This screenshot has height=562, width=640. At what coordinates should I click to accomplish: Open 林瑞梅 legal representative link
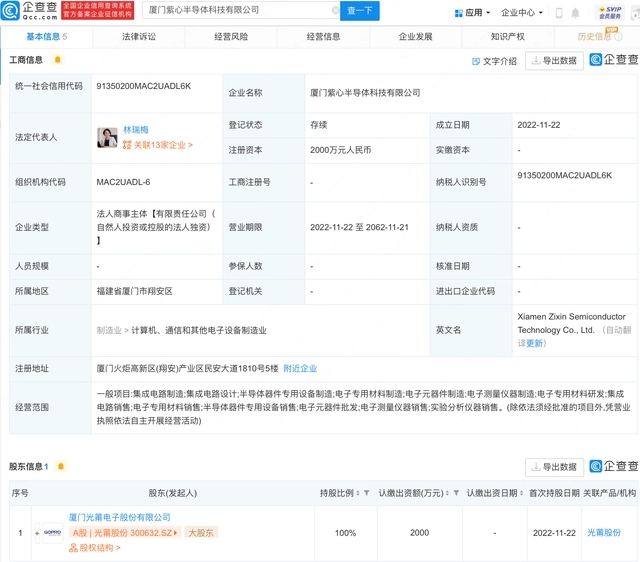pos(136,130)
